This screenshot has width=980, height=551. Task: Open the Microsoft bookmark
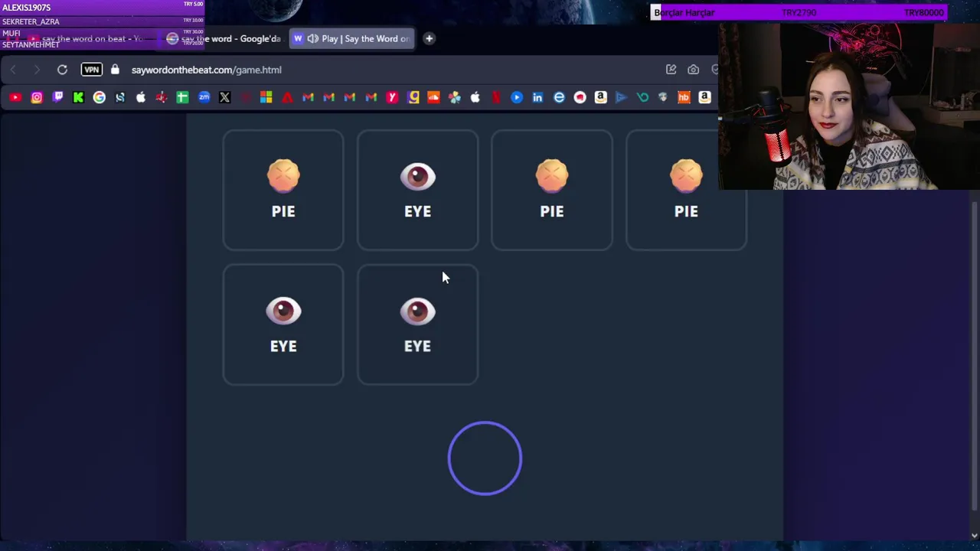tap(266, 97)
